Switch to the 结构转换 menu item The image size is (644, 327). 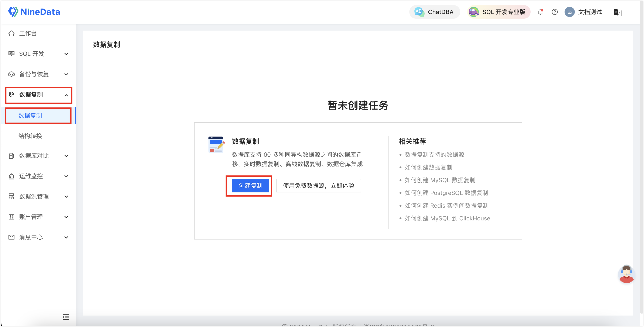pos(31,136)
